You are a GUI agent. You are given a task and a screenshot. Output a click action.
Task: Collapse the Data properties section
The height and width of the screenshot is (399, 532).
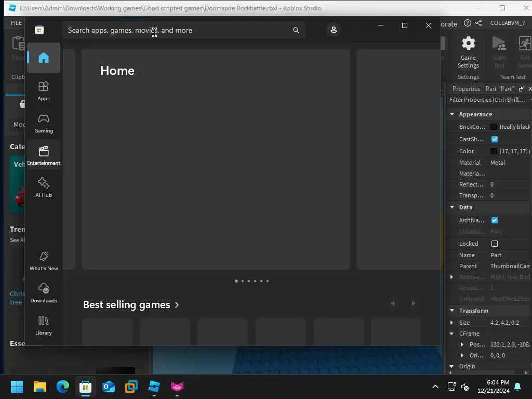pos(452,207)
